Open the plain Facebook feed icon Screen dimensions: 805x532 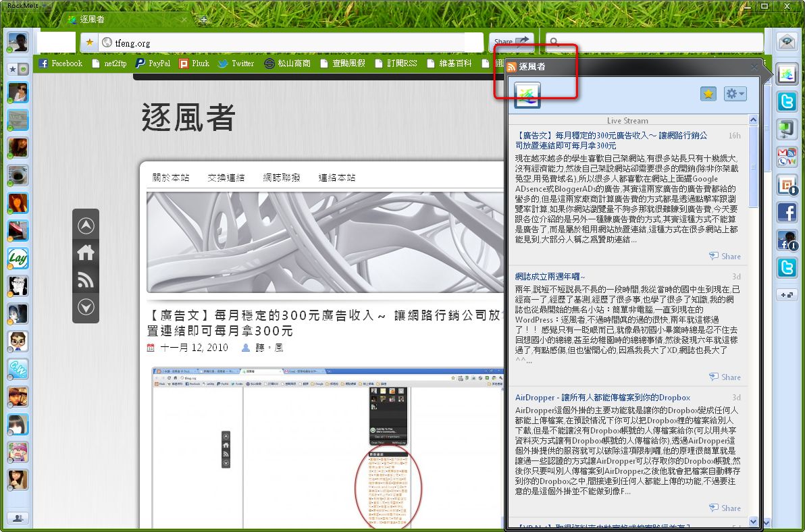[787, 212]
